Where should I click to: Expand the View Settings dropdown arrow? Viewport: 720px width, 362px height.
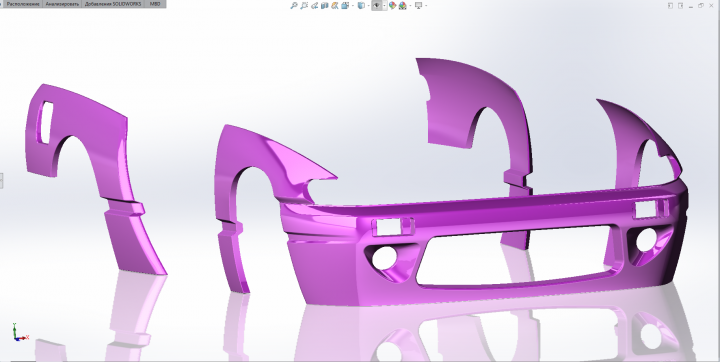click(x=426, y=6)
